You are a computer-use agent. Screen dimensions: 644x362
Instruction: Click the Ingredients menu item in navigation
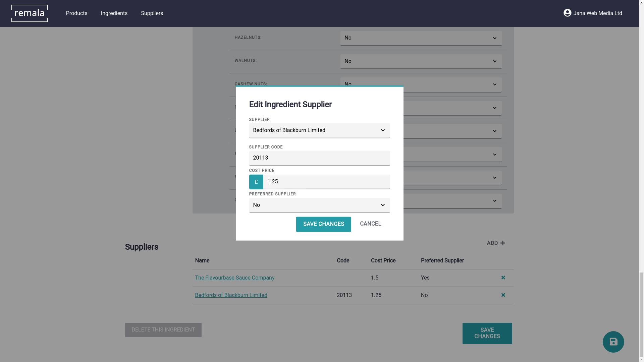click(x=114, y=13)
